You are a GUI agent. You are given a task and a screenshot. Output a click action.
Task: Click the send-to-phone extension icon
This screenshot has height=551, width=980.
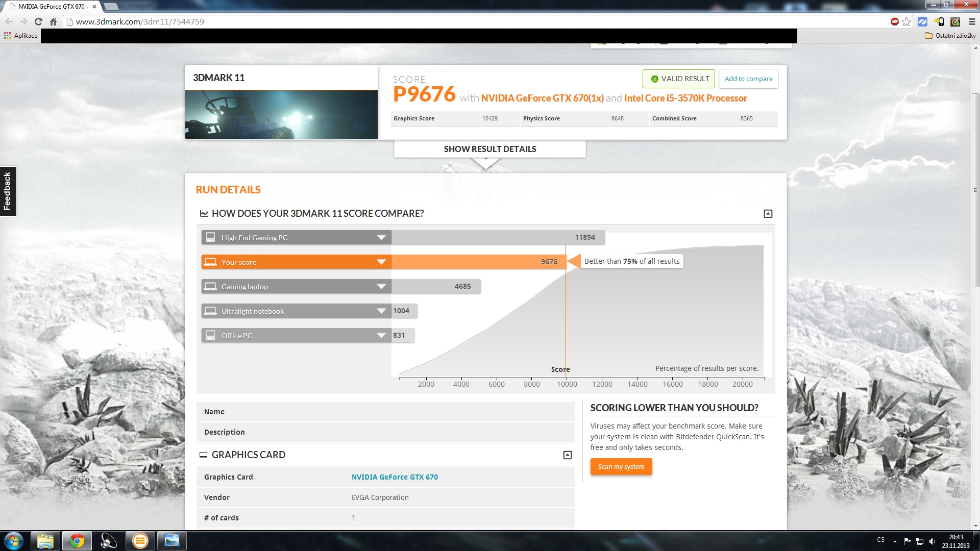939,21
